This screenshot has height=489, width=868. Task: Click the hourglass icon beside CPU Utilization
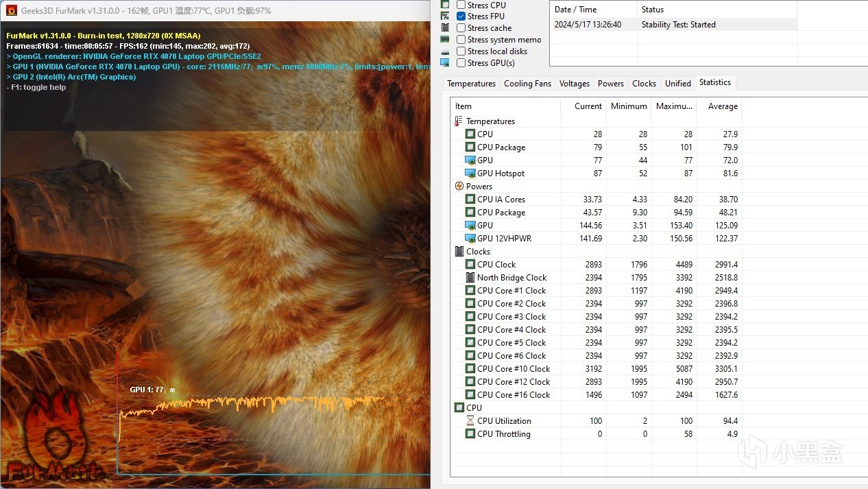click(x=470, y=421)
